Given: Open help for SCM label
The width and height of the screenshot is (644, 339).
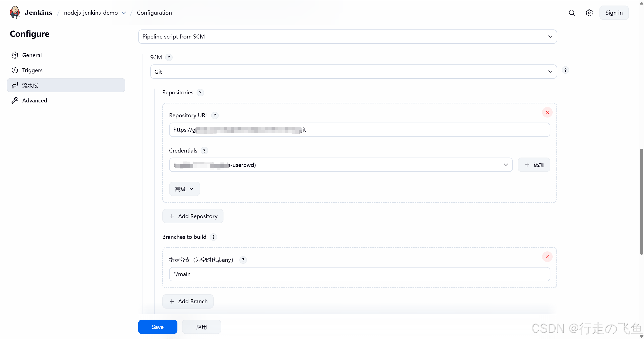Looking at the screenshot, I should 169,58.
